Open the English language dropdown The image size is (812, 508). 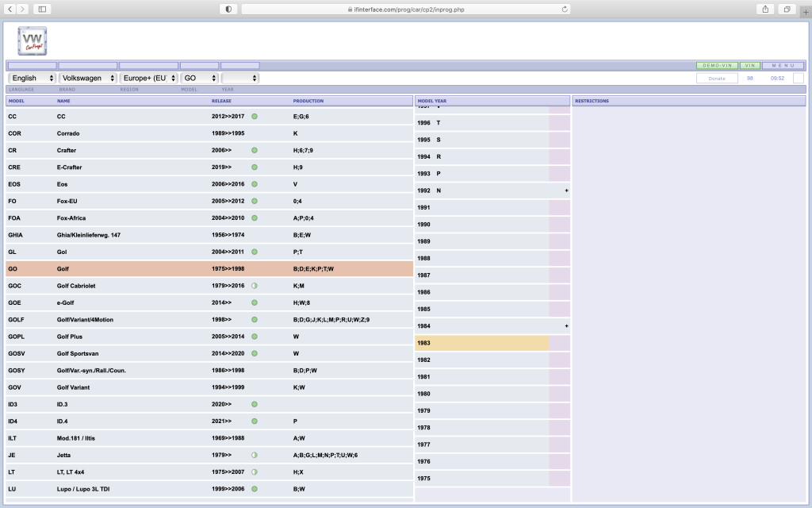(x=32, y=78)
